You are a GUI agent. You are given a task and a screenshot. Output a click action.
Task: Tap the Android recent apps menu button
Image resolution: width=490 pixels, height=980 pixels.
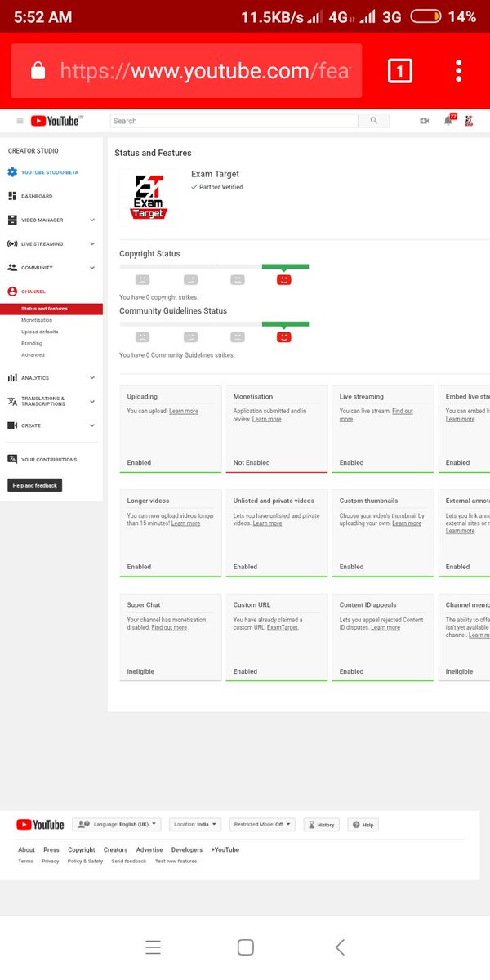coord(153,947)
